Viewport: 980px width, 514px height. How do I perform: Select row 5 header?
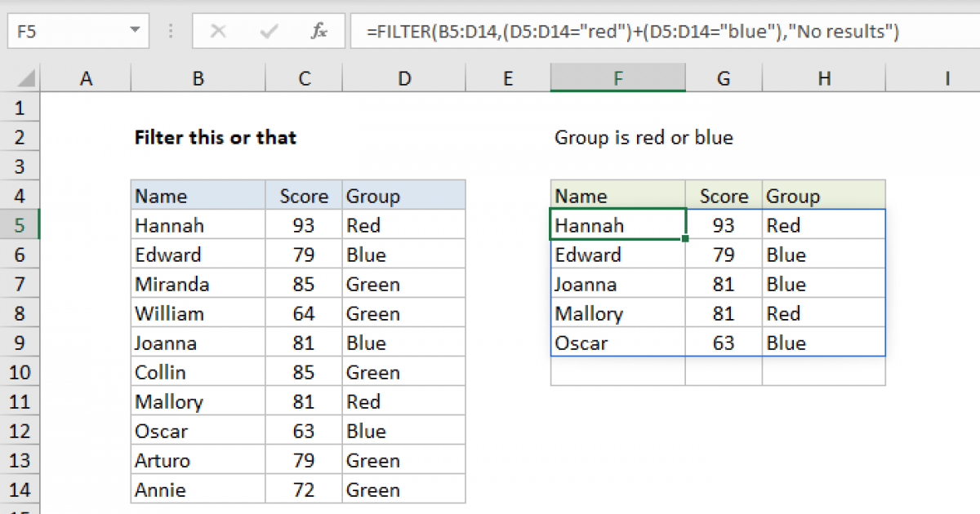pos(20,224)
